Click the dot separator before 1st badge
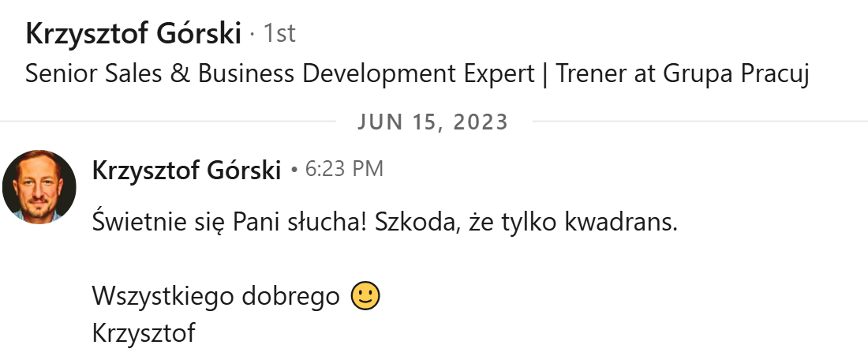Image resolution: width=868 pixels, height=360 pixels. 252,35
